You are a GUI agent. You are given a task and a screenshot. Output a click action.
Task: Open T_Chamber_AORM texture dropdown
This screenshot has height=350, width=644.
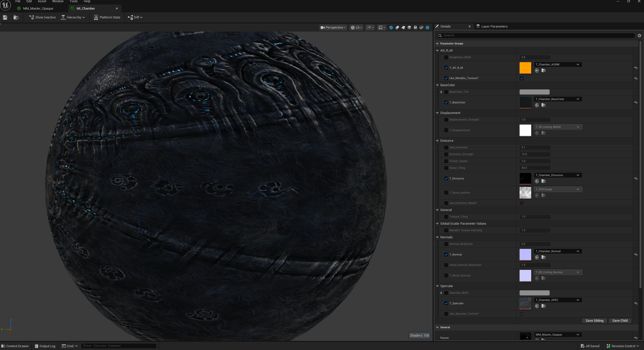[558, 65]
